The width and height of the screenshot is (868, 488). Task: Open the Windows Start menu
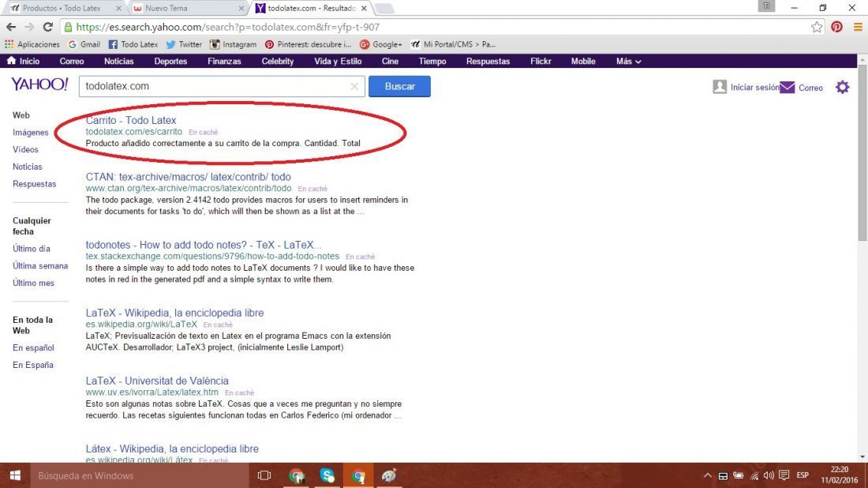[15, 475]
